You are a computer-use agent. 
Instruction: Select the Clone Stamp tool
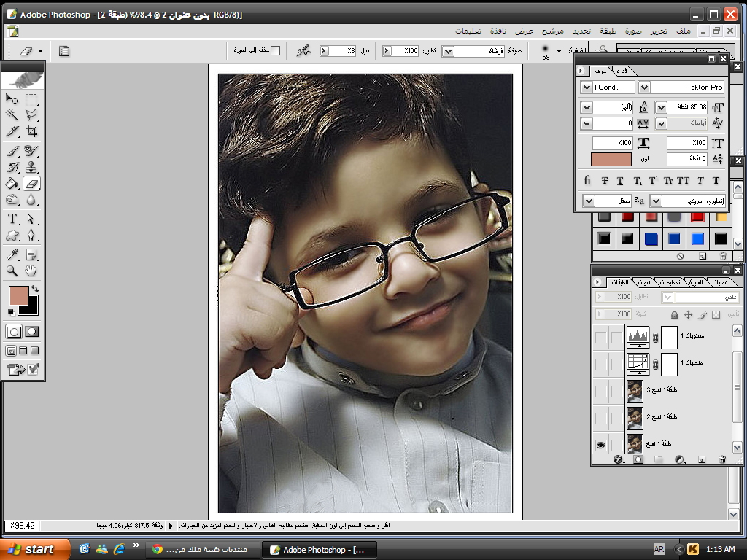[31, 168]
